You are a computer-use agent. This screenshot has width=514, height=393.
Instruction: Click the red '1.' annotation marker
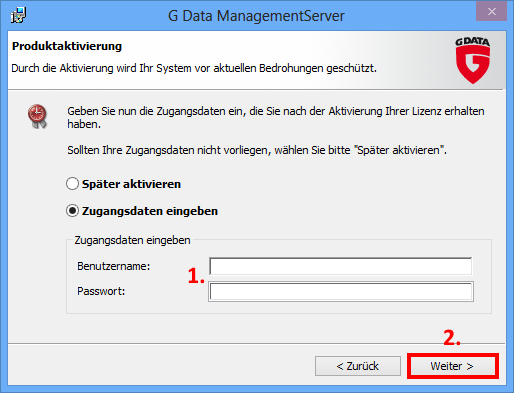[196, 276]
